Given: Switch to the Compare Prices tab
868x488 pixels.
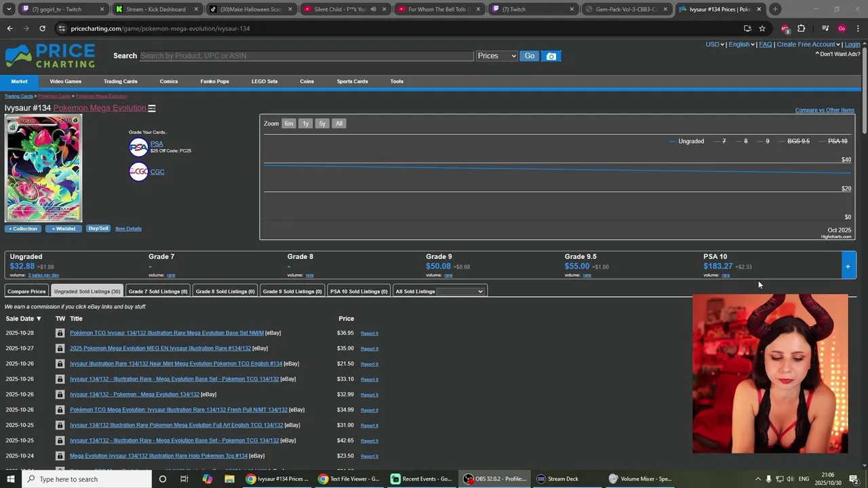Looking at the screenshot, I should tap(26, 291).
